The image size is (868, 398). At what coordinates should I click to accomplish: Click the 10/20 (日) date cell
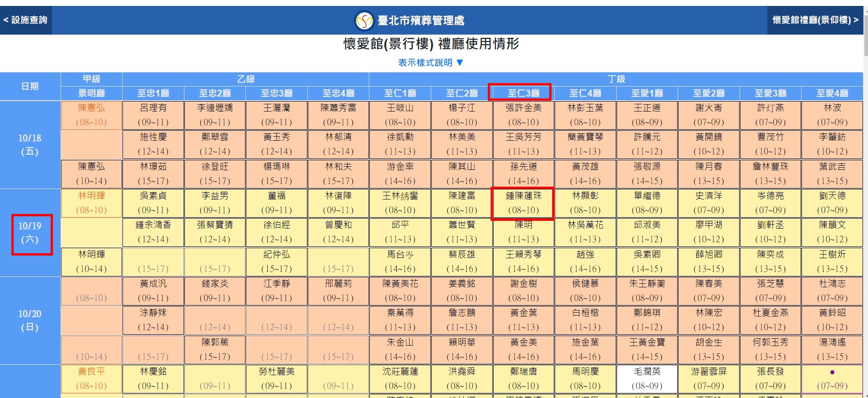(30, 321)
